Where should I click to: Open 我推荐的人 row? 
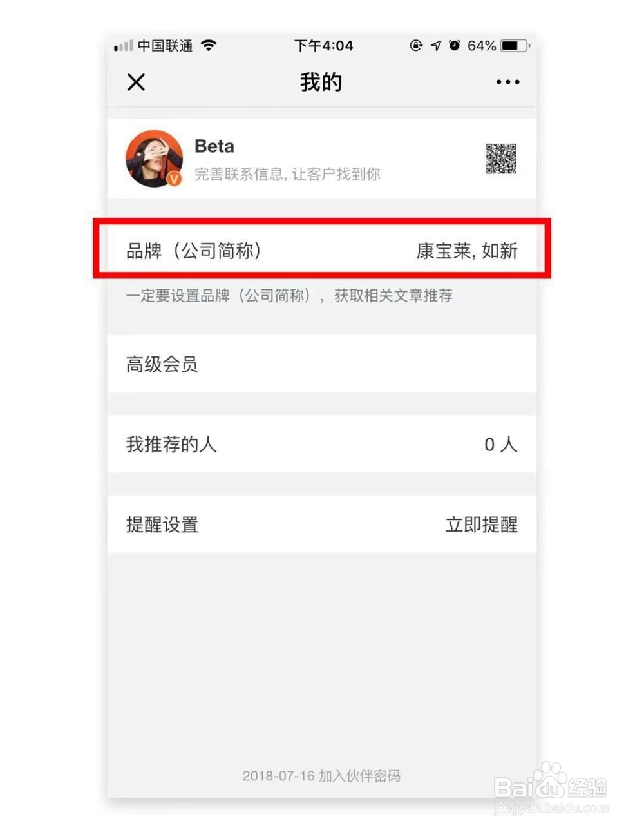321,444
